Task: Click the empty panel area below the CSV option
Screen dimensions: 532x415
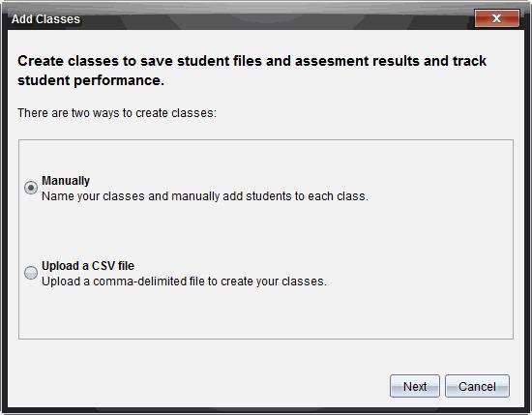Action: tap(266, 313)
